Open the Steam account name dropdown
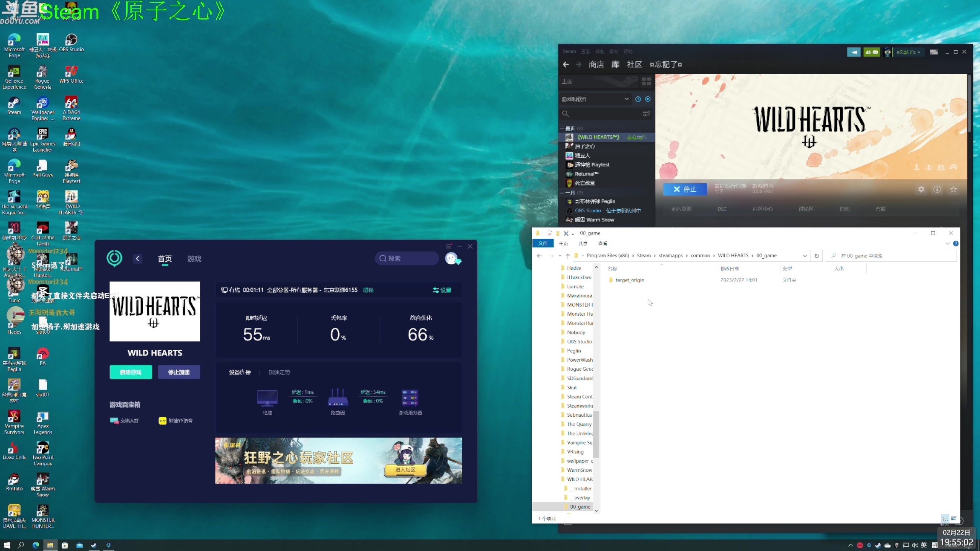The height and width of the screenshot is (551, 980). click(908, 52)
